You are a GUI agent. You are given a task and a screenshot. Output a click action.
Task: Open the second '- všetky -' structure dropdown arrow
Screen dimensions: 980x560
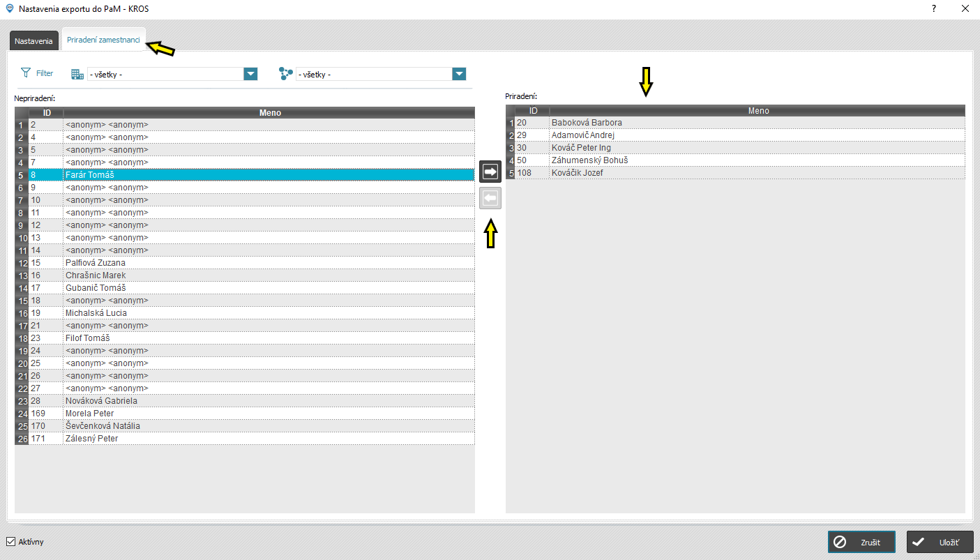(x=459, y=74)
